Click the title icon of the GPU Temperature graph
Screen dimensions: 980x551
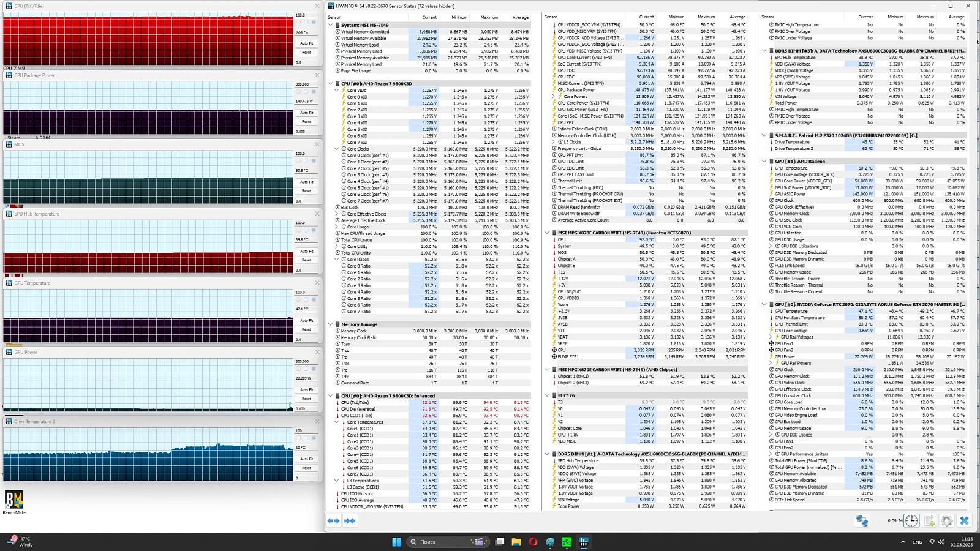point(9,283)
